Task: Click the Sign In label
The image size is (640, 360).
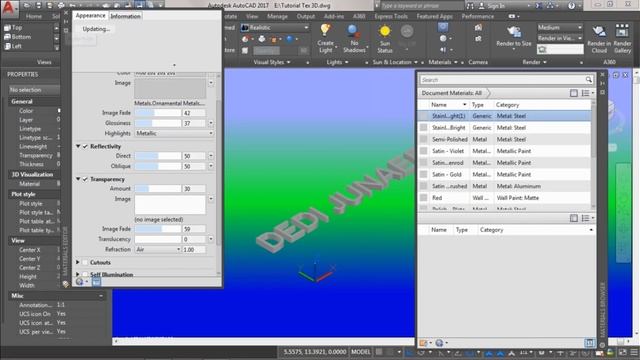Action: point(496,6)
